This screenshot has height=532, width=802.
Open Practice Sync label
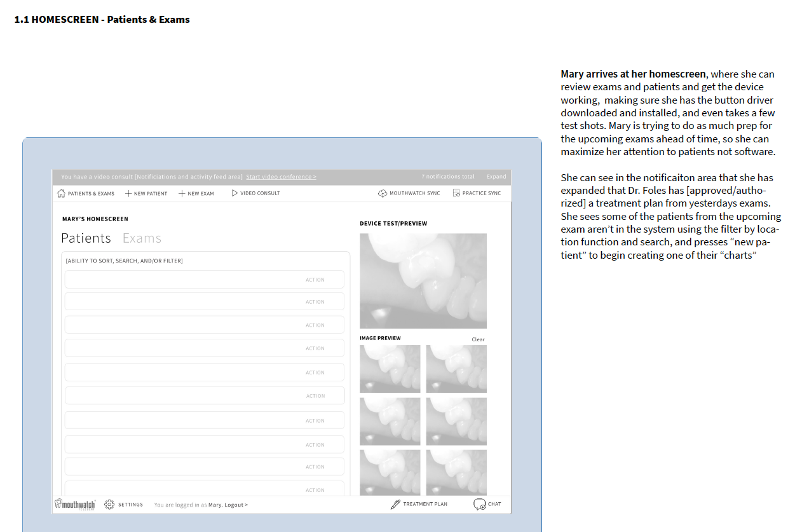(482, 193)
